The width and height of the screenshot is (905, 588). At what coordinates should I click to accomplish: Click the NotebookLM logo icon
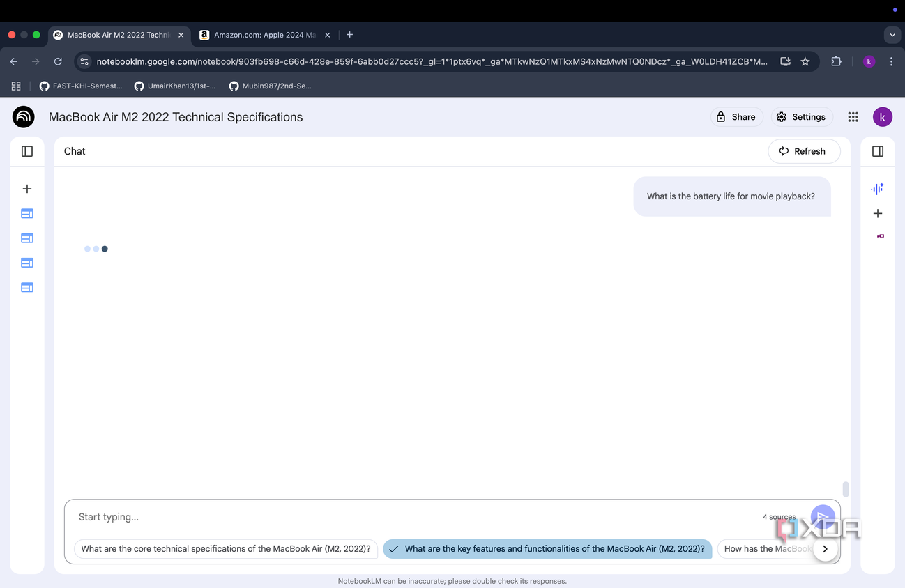tap(24, 117)
